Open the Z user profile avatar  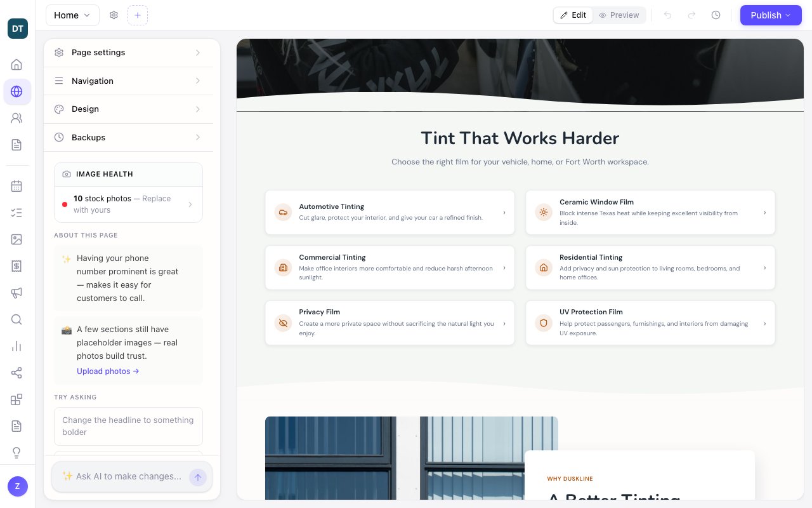click(18, 486)
